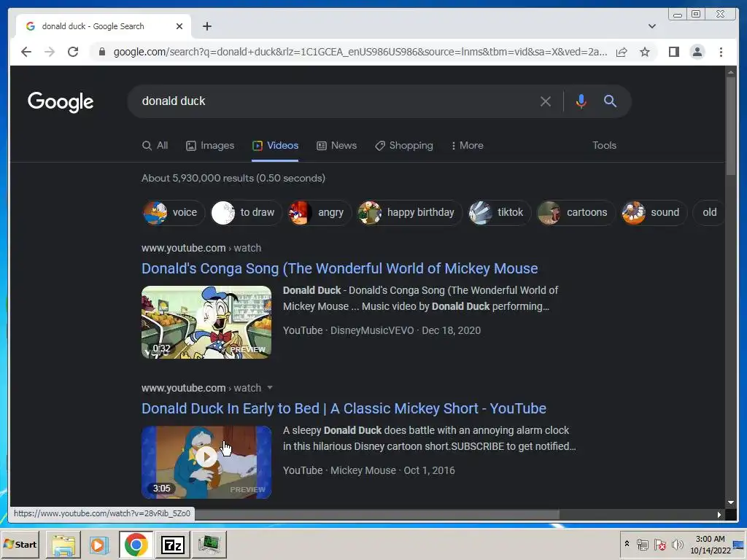The height and width of the screenshot is (560, 747).
Task: Filter by the old chip
Action: click(708, 212)
